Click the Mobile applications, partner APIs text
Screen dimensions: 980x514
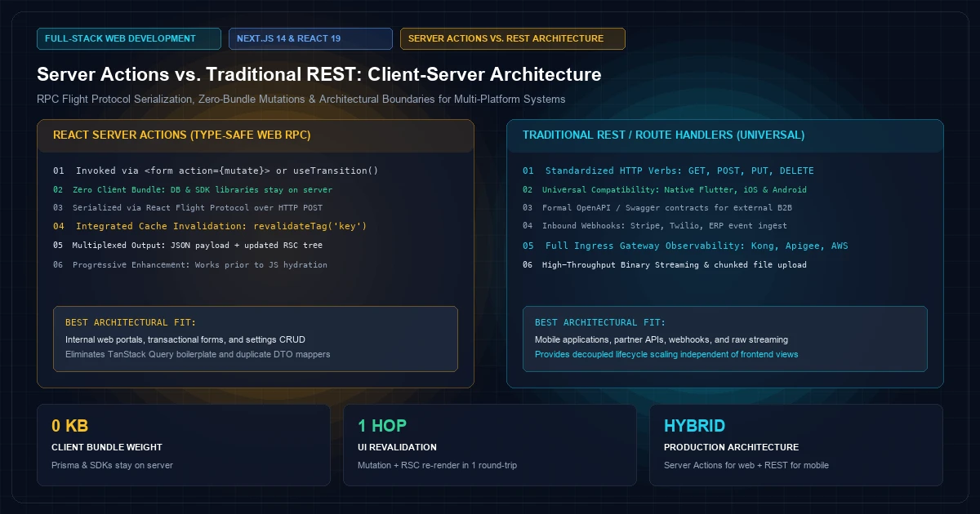661,339
